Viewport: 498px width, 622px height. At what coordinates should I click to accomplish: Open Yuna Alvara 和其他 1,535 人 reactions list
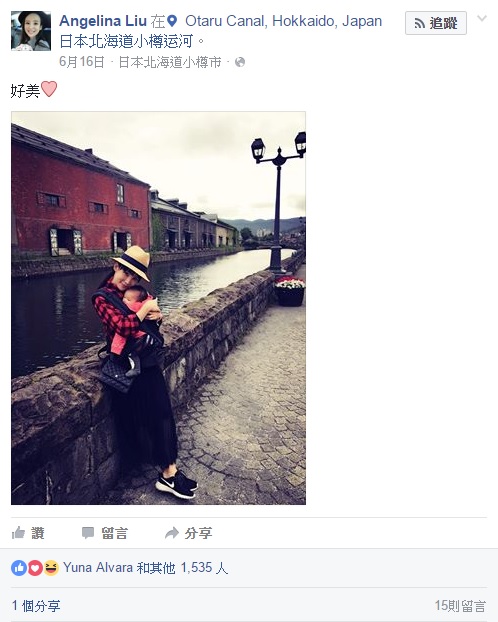click(145, 568)
